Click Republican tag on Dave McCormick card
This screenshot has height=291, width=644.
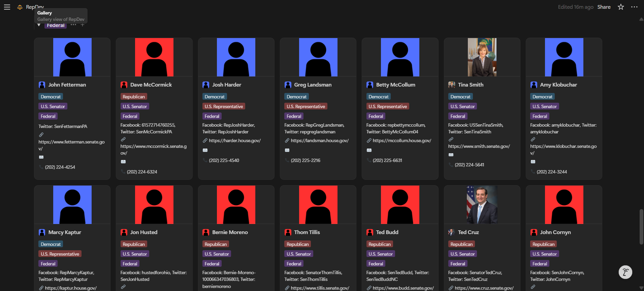pyautogui.click(x=134, y=97)
